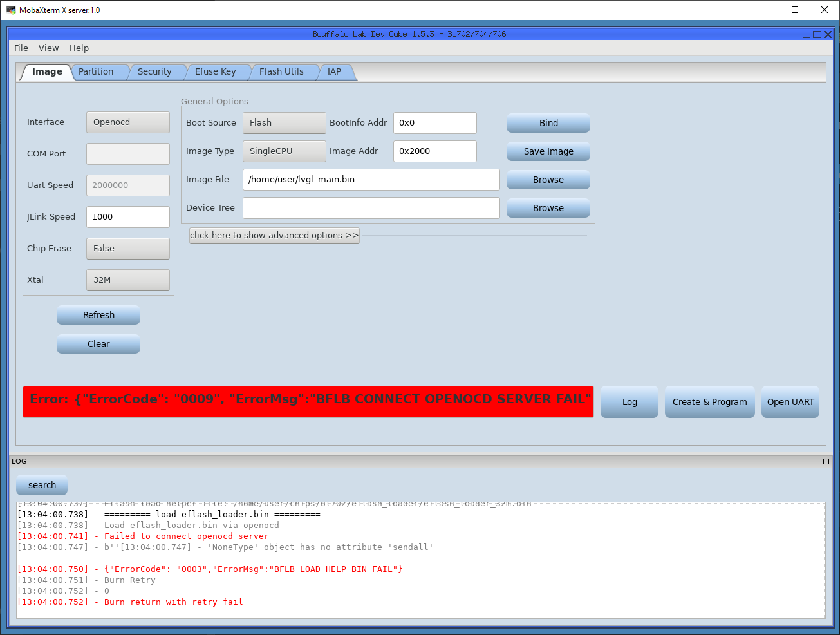Expand the Xtal 32M dropdown

tap(128, 280)
